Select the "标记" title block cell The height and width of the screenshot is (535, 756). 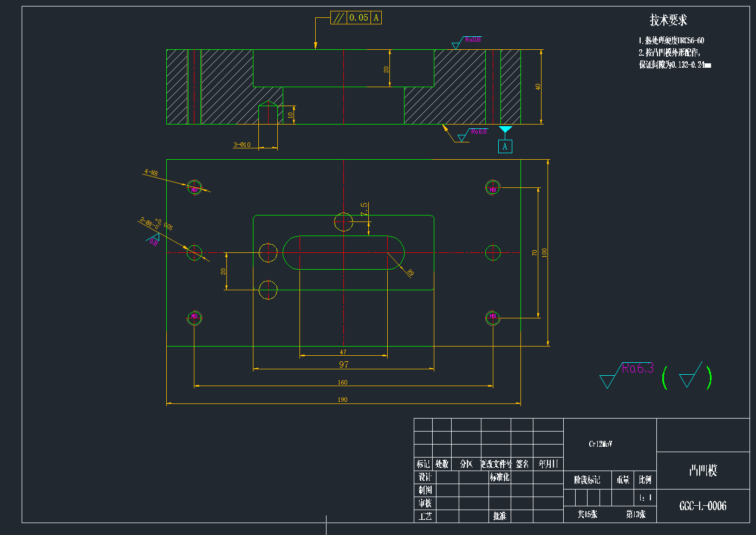pos(423,464)
